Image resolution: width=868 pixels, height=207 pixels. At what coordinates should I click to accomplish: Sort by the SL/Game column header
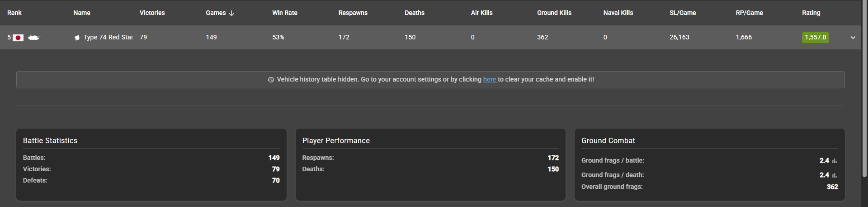tap(683, 13)
